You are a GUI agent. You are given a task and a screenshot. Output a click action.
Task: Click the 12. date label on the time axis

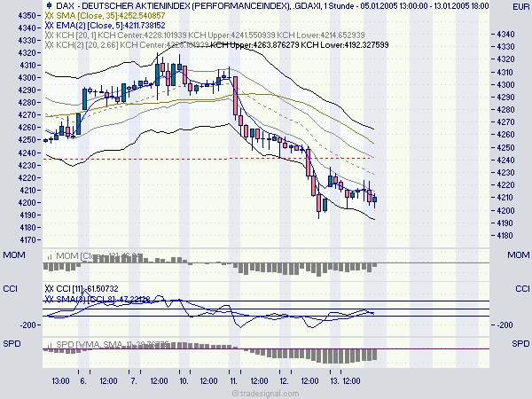point(284,381)
